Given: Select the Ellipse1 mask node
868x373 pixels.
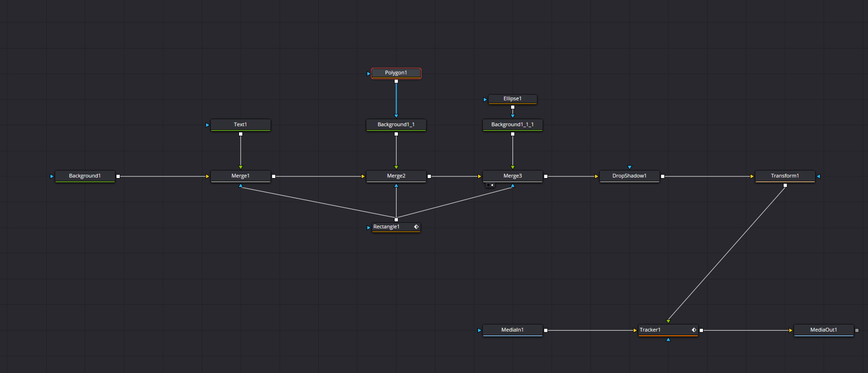Looking at the screenshot, I should pos(513,99).
